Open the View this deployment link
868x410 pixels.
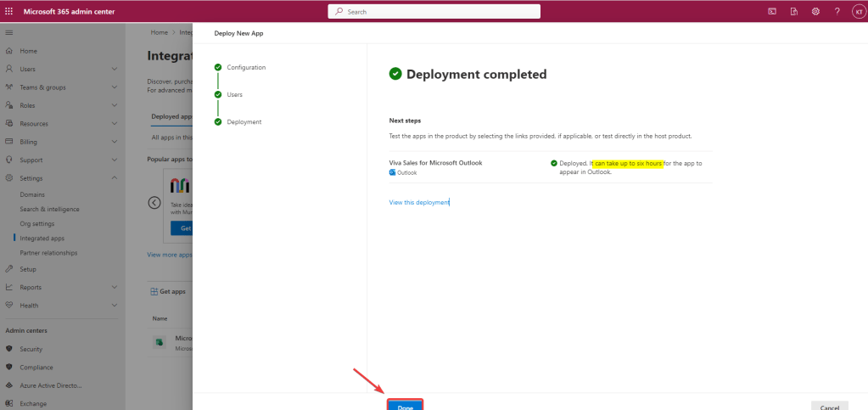tap(418, 202)
